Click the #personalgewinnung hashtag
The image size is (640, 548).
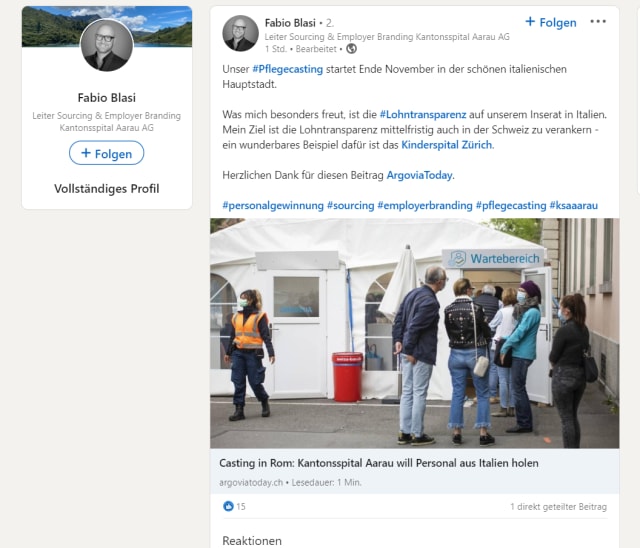273,205
